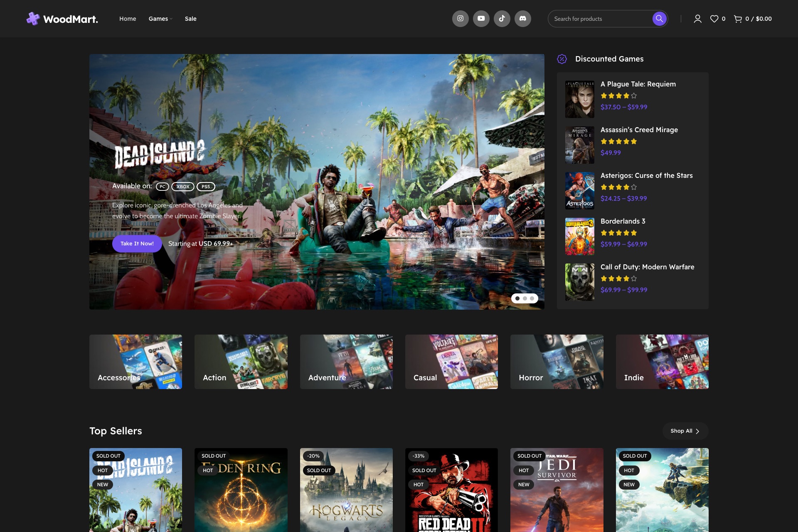Open the Horror category tile
Viewport: 798px width, 532px height.
(x=557, y=362)
